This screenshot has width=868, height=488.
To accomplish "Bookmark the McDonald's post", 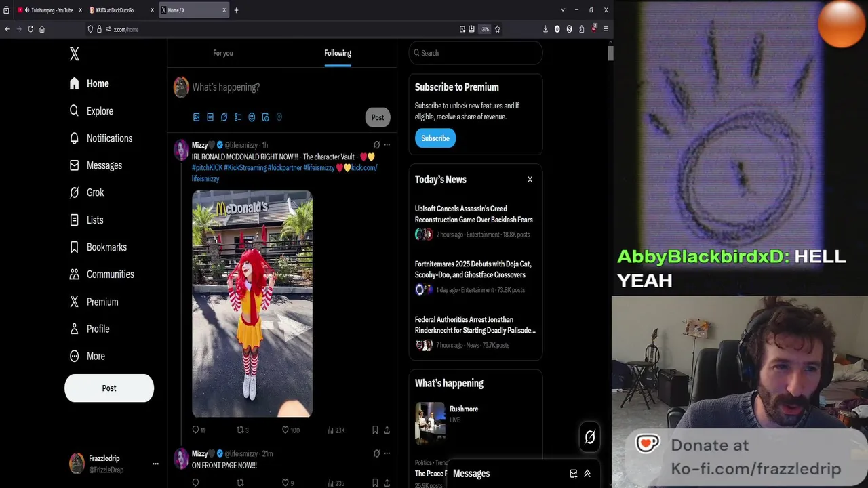I will 375,430.
